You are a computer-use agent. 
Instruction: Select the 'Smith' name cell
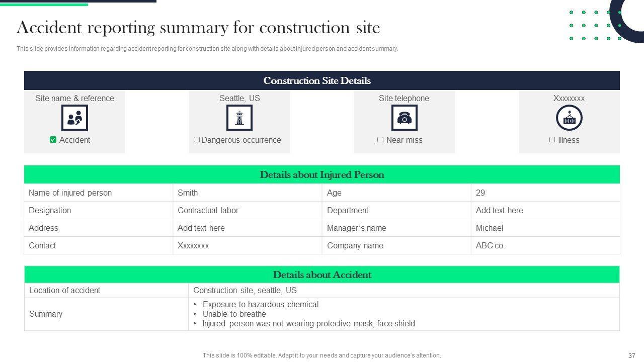(248, 193)
